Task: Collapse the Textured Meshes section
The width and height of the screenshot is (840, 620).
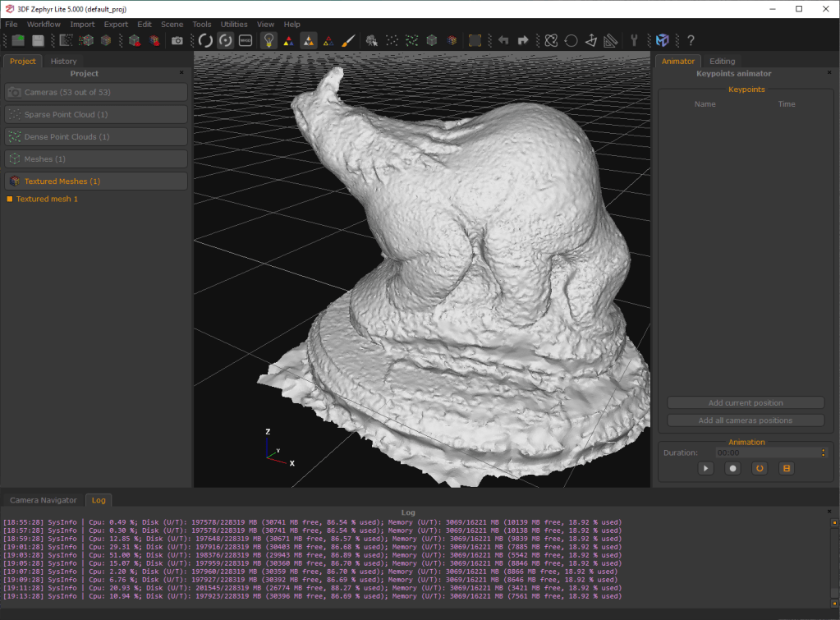Action: point(96,181)
